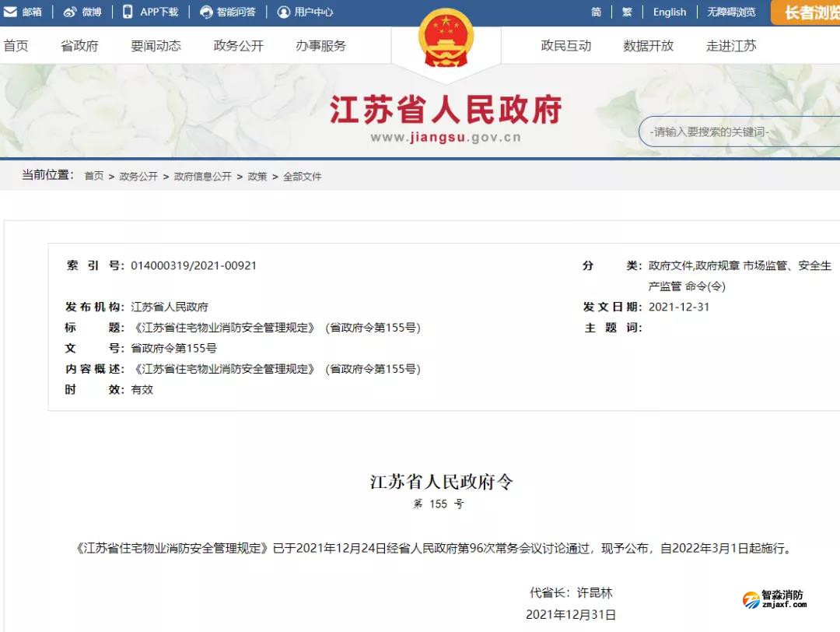Enable the 长者浏览 senior mode button

point(809,12)
